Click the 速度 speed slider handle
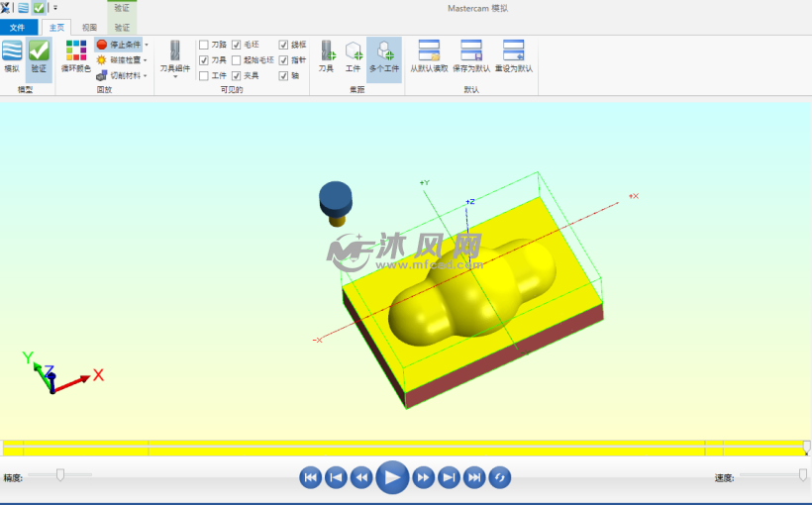Screen dimensions: 812x505 coord(803,474)
